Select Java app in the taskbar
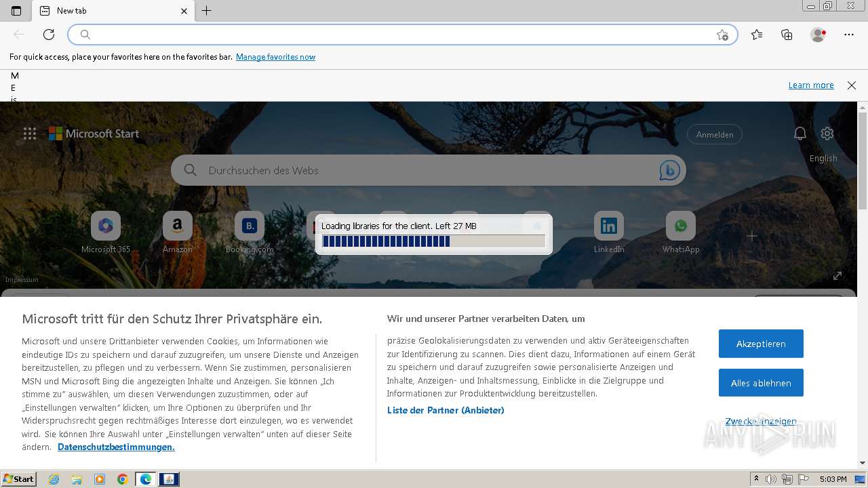The height and width of the screenshot is (488, 868). pyautogui.click(x=169, y=479)
